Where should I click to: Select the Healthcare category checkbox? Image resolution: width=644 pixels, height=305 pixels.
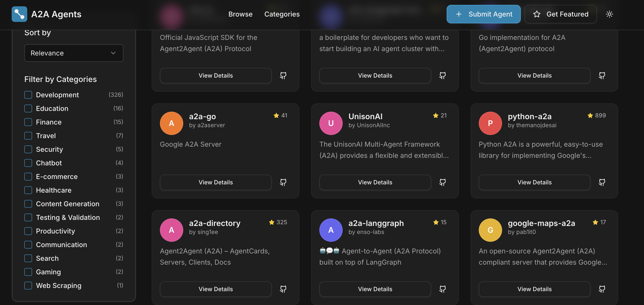pos(28,190)
